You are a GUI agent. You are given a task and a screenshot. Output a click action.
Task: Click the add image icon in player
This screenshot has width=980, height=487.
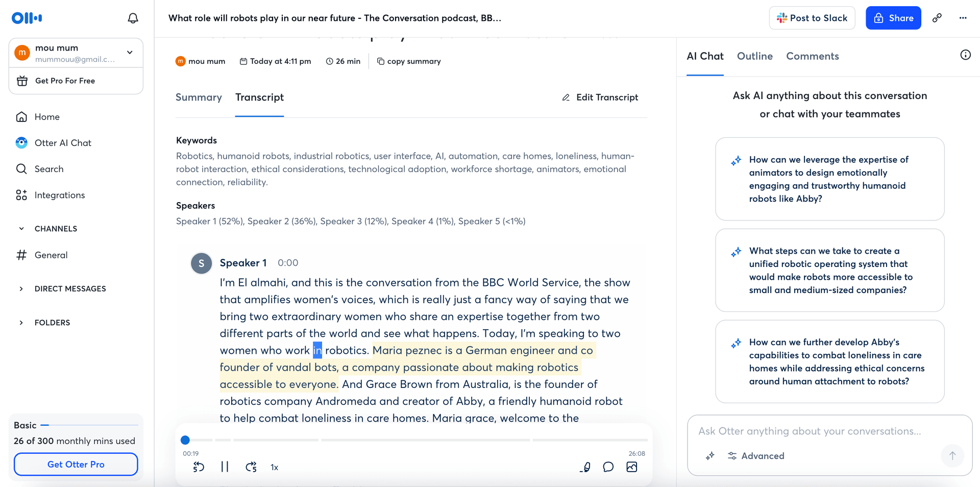pyautogui.click(x=631, y=467)
